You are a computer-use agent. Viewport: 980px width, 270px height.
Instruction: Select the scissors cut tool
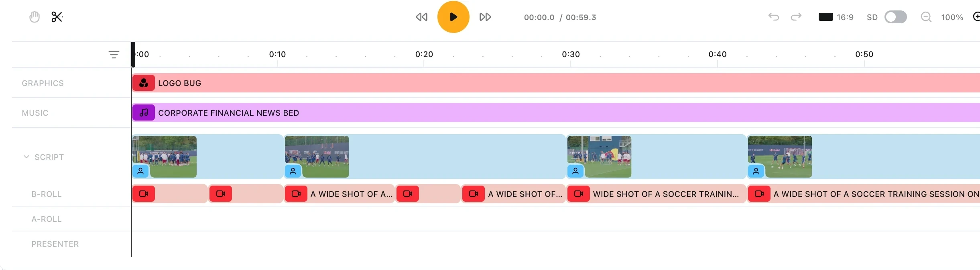coord(57,17)
